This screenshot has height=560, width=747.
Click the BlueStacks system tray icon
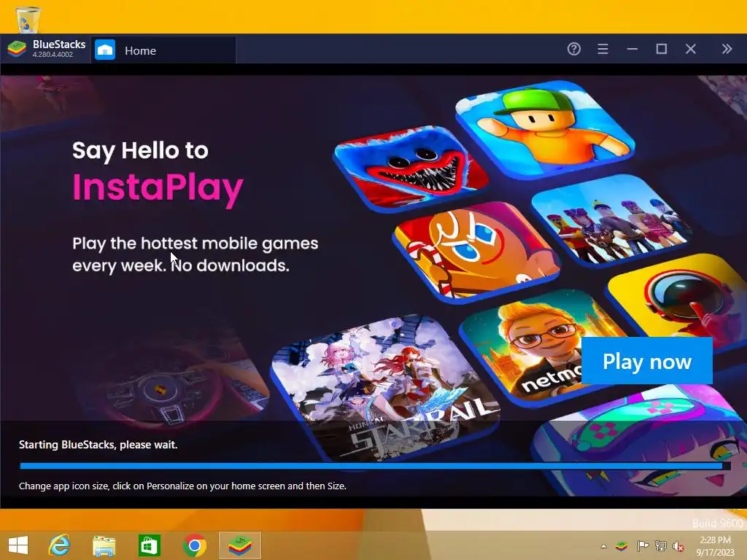622,546
